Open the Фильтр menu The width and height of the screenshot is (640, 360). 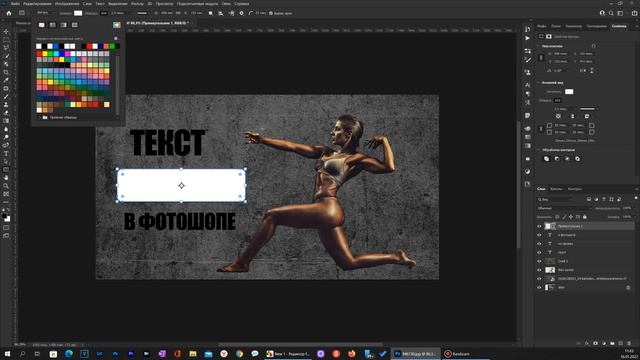[x=137, y=3]
